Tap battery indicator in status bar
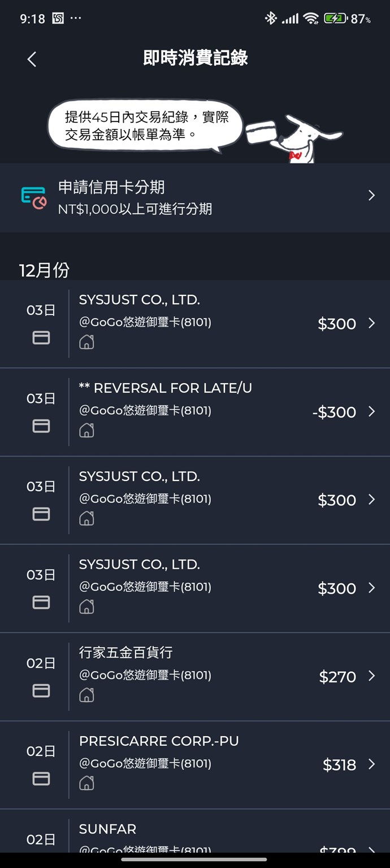 [x=335, y=19]
